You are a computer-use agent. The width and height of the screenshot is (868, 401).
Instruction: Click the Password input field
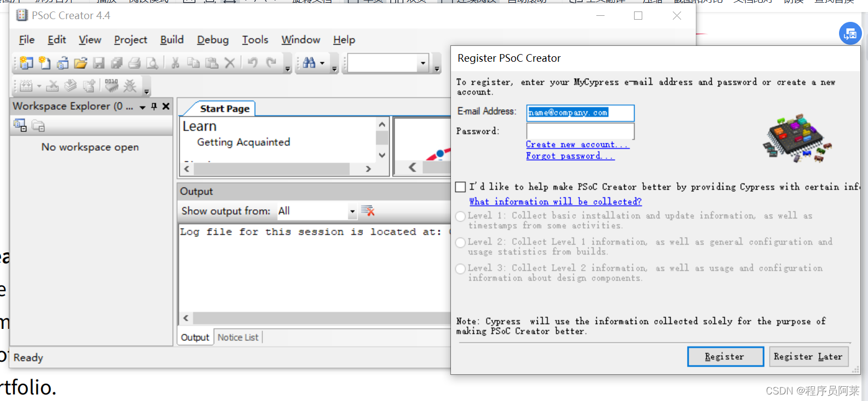tap(580, 132)
